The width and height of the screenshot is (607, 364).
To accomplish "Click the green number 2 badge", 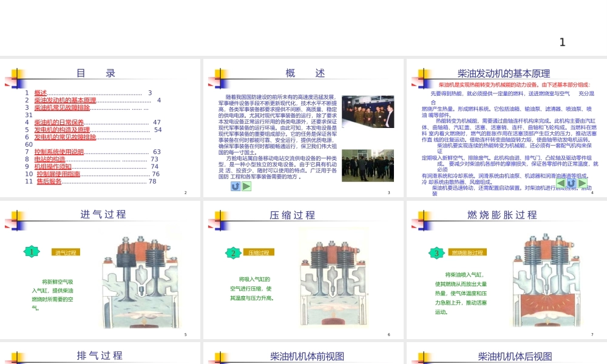I will pyautogui.click(x=233, y=253).
